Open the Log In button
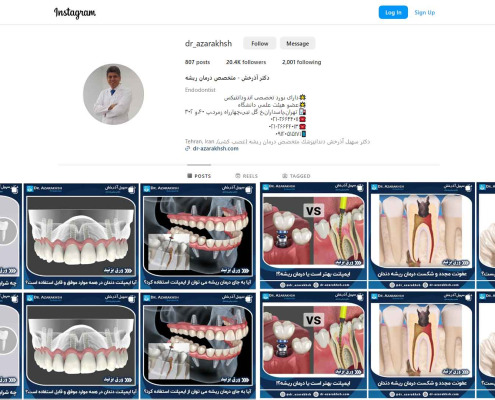495x400 pixels. [x=393, y=12]
